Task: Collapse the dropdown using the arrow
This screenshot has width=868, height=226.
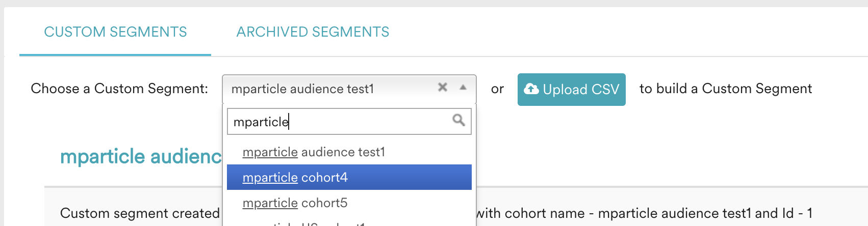Action: 463,88
